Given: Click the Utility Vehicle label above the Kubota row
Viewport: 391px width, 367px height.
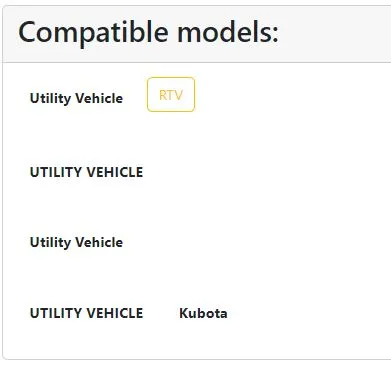Looking at the screenshot, I should click(x=76, y=242).
